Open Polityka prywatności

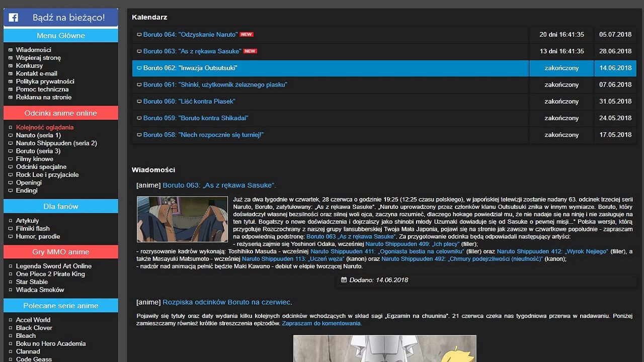tap(45, 81)
